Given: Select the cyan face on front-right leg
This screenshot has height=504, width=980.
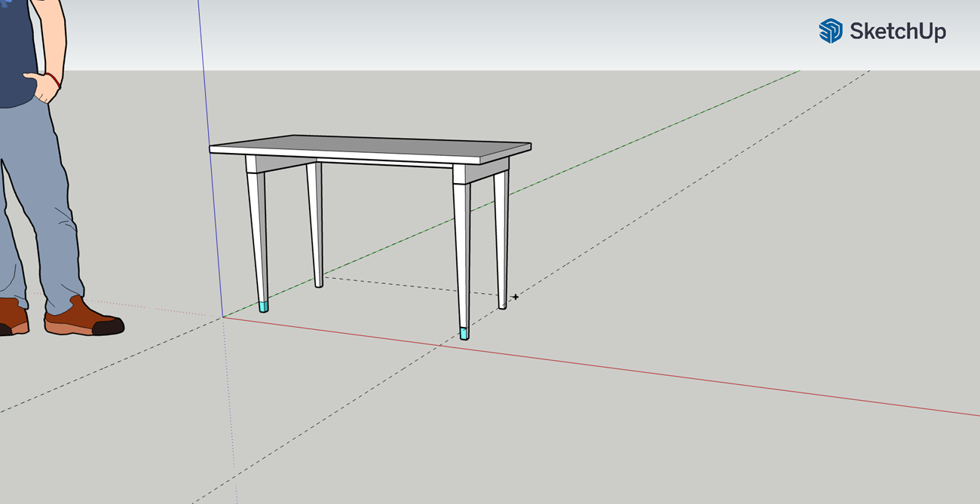Looking at the screenshot, I should point(464,333).
